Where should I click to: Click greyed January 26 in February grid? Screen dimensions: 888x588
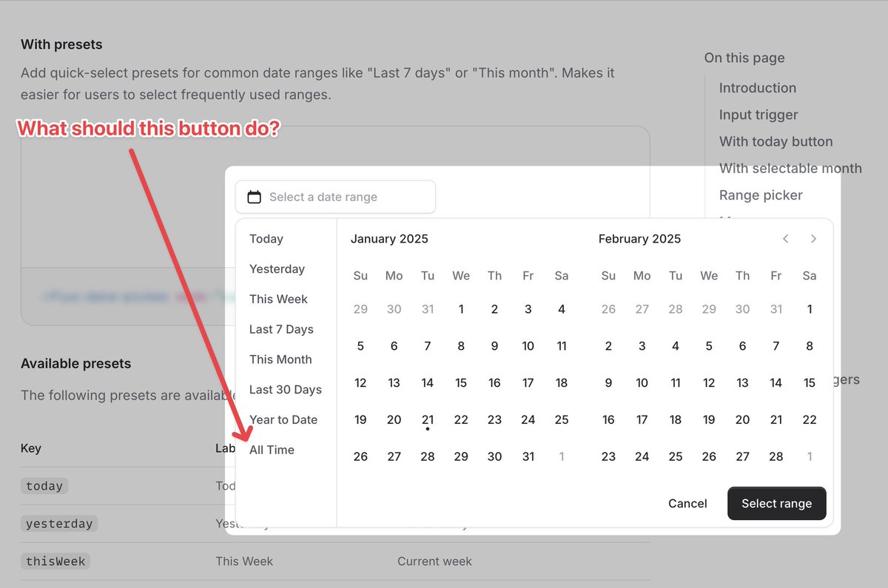click(x=608, y=309)
